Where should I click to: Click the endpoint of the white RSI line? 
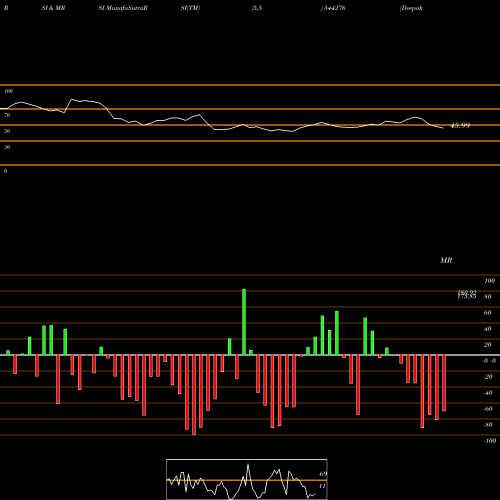[443, 128]
